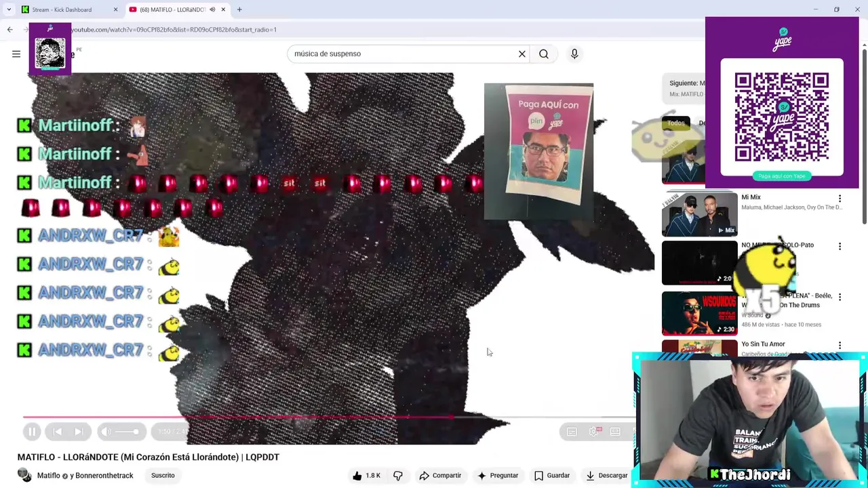Open the Yo Sin Tu Amor video
Screen dimensions: 868x488
coord(763,344)
